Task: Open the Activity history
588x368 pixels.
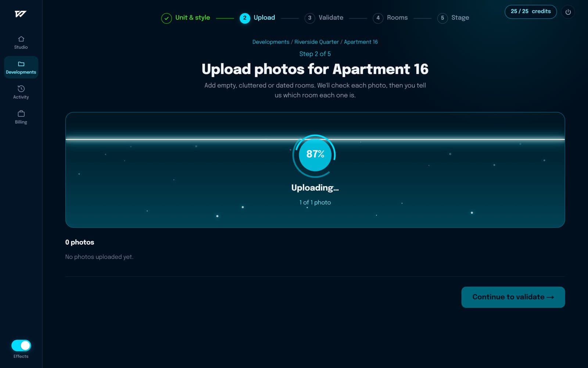Action: tap(21, 92)
